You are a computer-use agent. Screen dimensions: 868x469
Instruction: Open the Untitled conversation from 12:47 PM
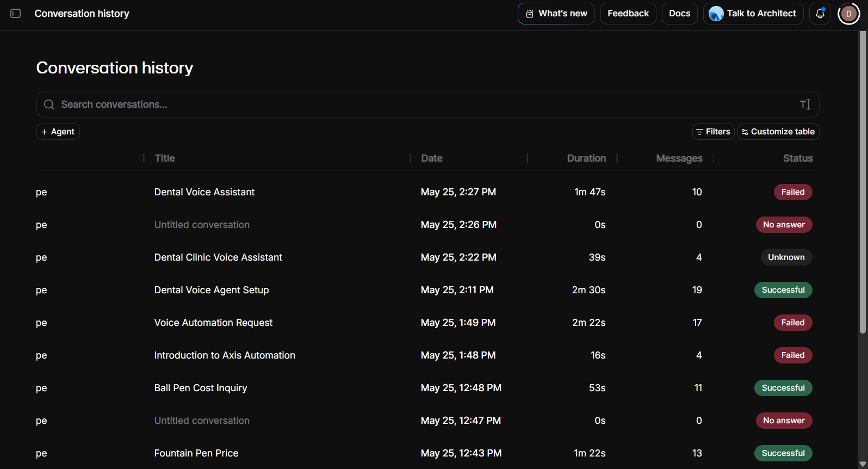[202, 421]
